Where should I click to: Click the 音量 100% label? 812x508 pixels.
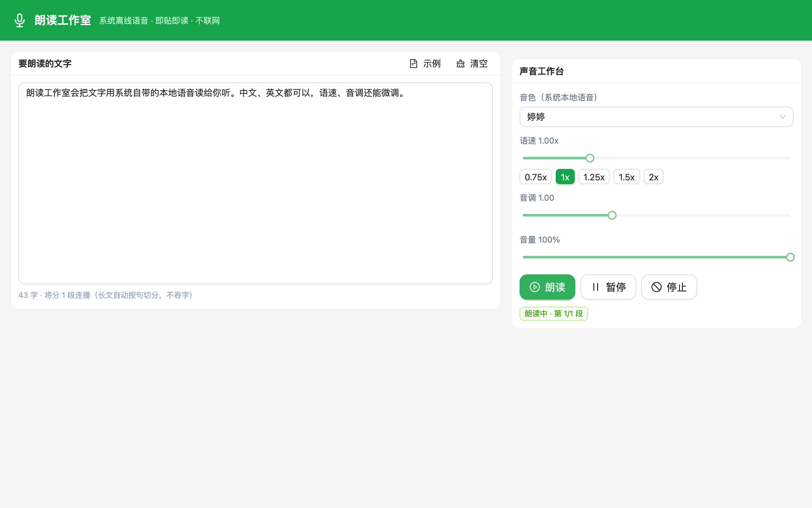pos(540,239)
